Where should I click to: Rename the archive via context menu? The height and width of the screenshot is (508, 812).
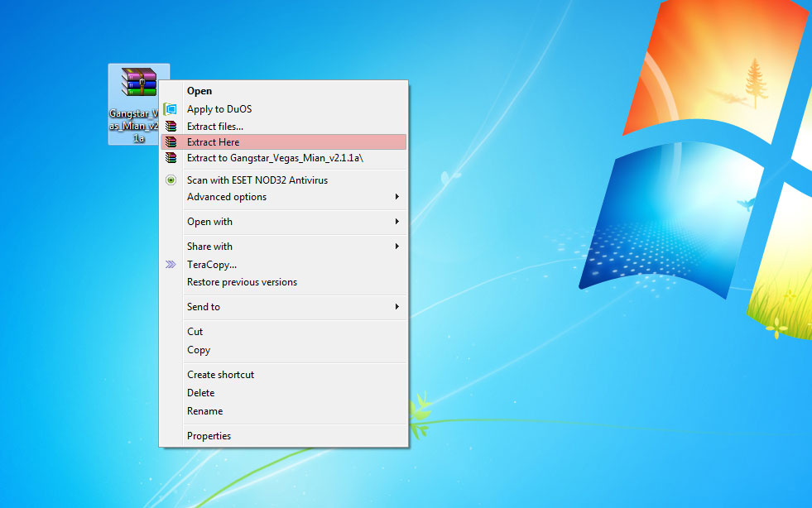pyautogui.click(x=283, y=411)
